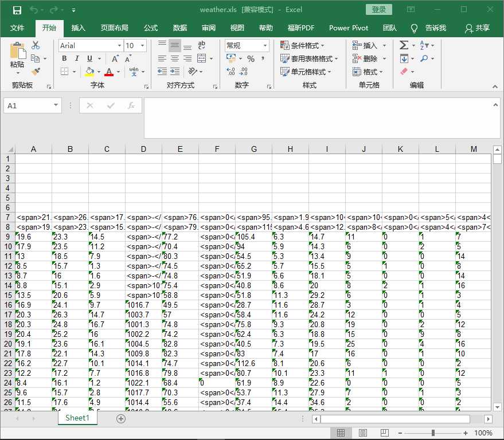Toggle italic formatting
Screen dimensions: 504x440
point(77,58)
